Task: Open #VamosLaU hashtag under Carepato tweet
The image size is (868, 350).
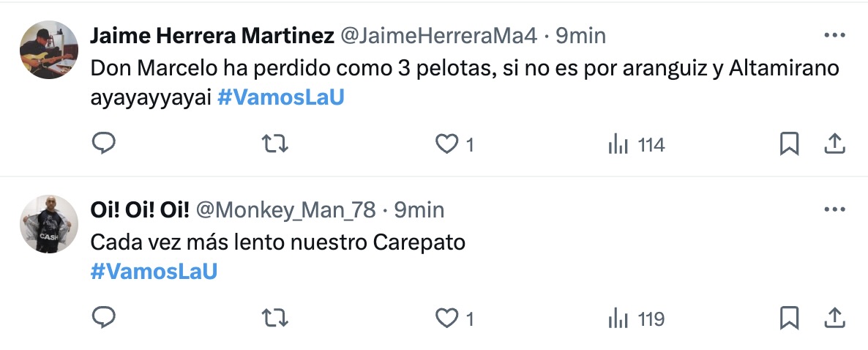Action: [x=154, y=272]
